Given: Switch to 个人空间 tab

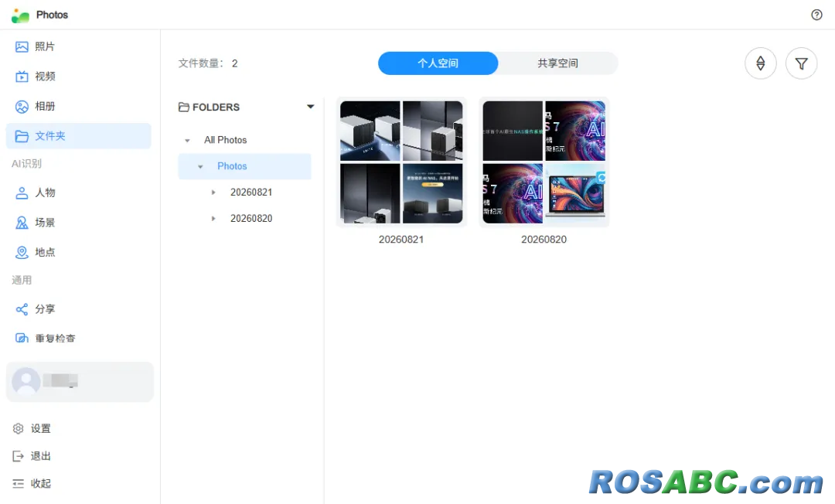Looking at the screenshot, I should (x=438, y=63).
